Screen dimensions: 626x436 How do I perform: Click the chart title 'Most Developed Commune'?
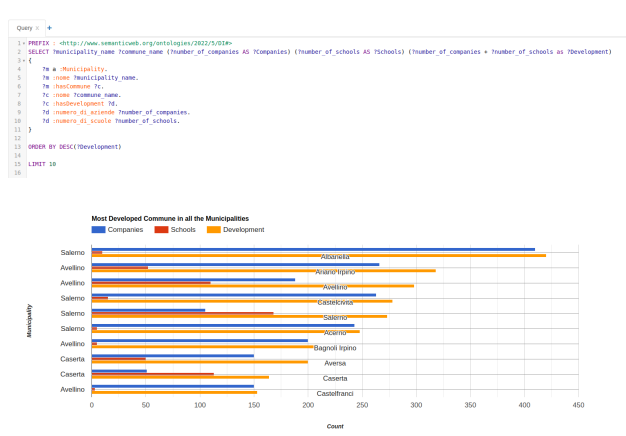(x=170, y=218)
